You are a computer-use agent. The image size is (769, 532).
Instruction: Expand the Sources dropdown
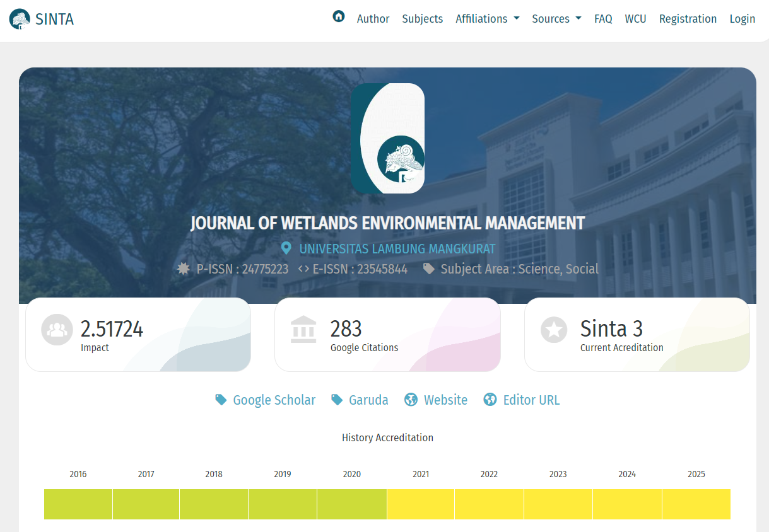click(556, 19)
